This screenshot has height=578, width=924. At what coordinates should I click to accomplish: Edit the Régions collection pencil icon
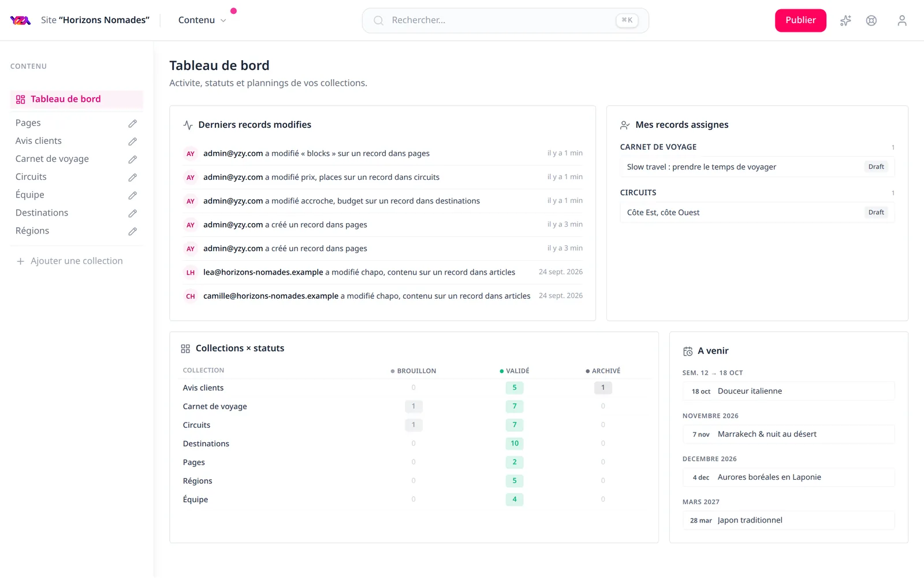(133, 231)
